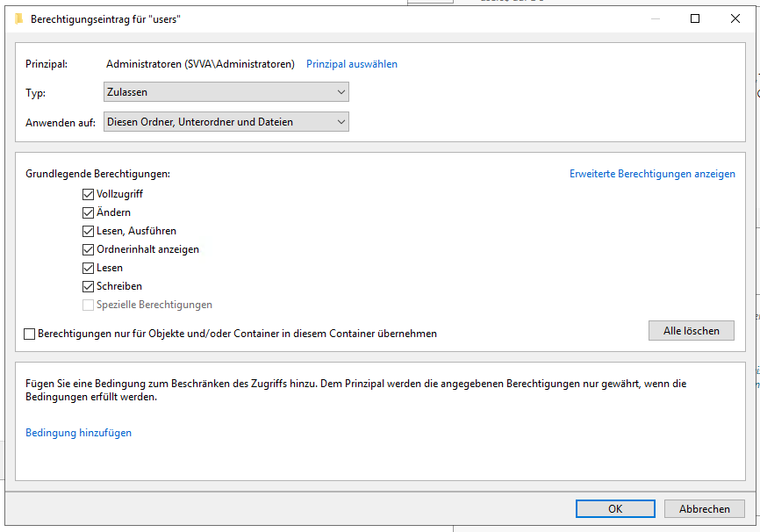Enable Berechtigungen nur für Objekte übernehmen

30,334
